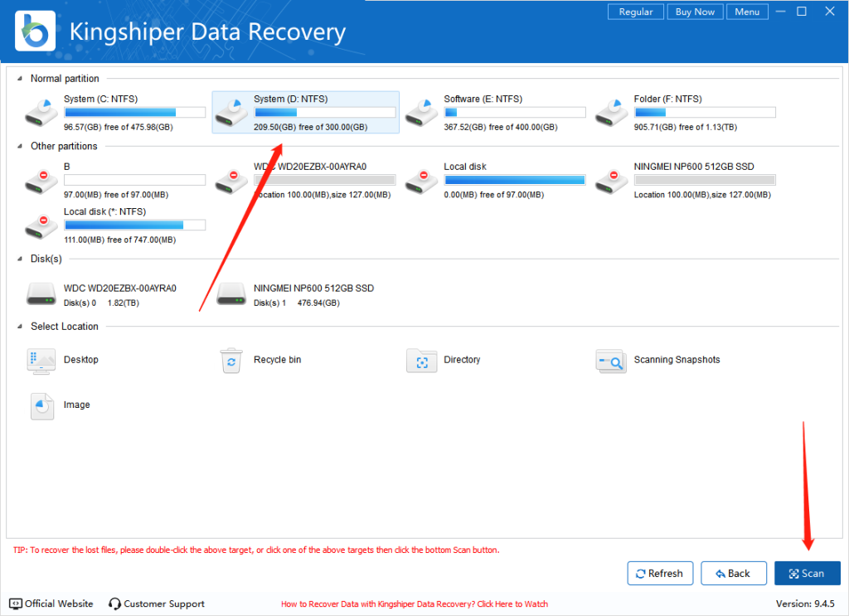Click the Kingshiper logo icon
The height and width of the screenshot is (616, 849).
35,31
